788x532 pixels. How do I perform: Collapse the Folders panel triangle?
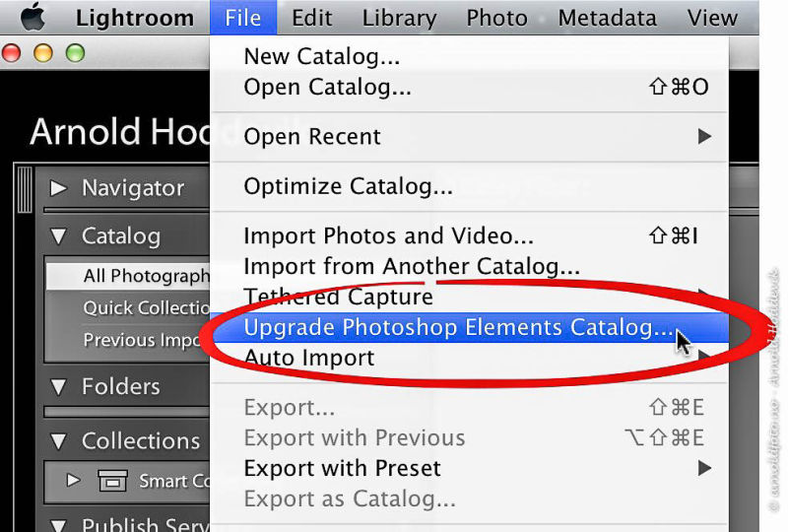point(58,386)
